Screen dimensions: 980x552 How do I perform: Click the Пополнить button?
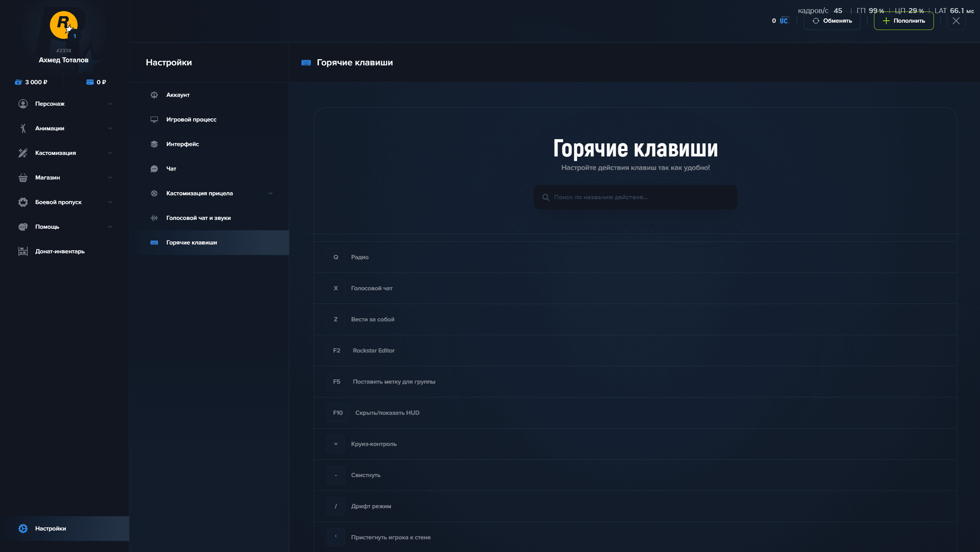(x=904, y=21)
